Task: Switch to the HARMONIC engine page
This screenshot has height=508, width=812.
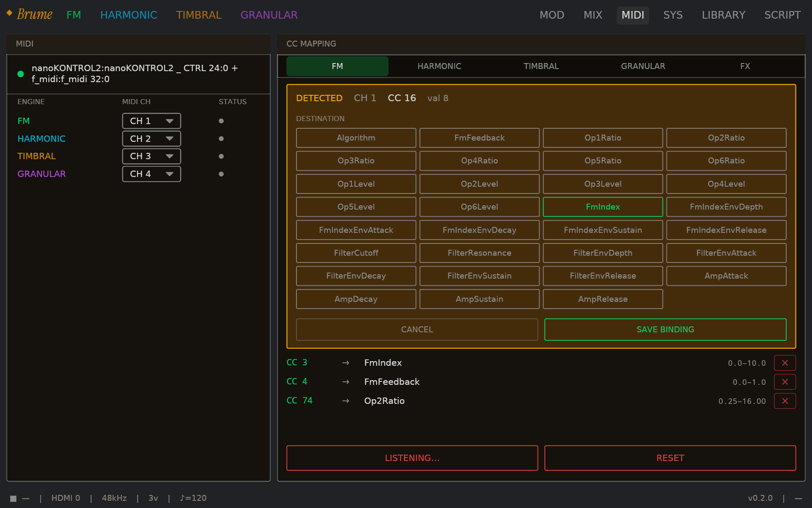Action: pyautogui.click(x=129, y=15)
